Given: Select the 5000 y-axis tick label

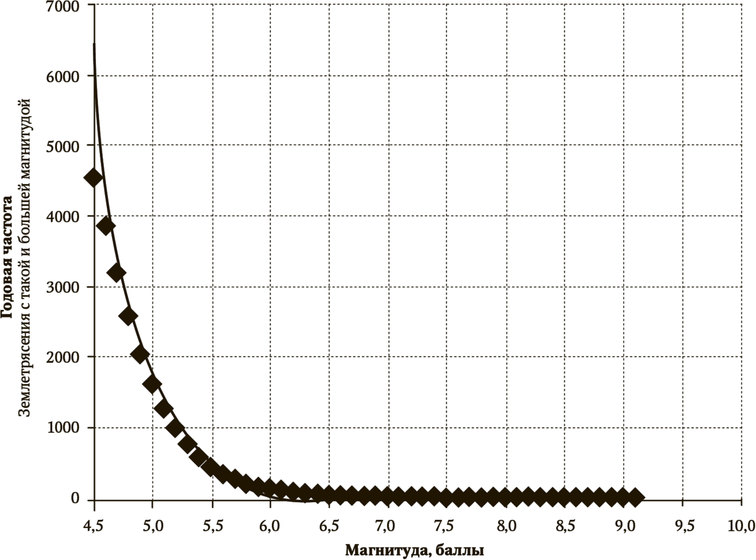Looking at the screenshot, I should (x=63, y=146).
